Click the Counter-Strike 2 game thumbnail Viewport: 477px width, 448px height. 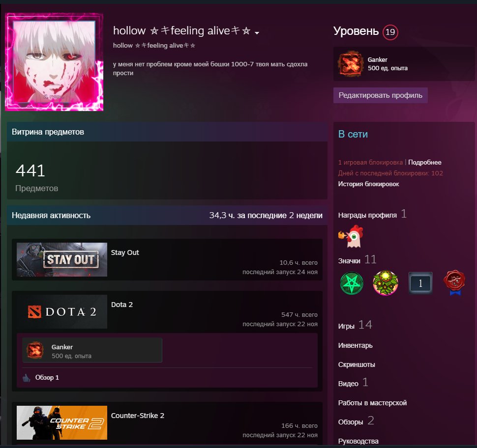click(x=61, y=422)
